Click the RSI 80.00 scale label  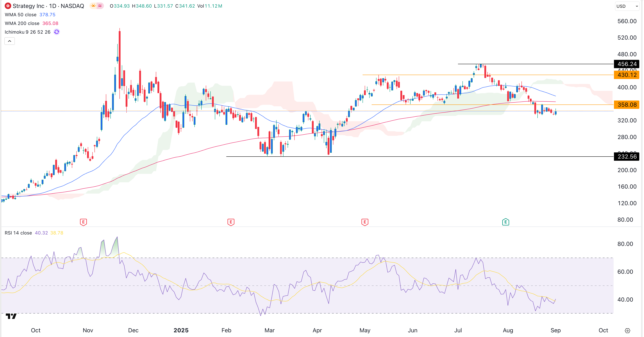pyautogui.click(x=625, y=244)
